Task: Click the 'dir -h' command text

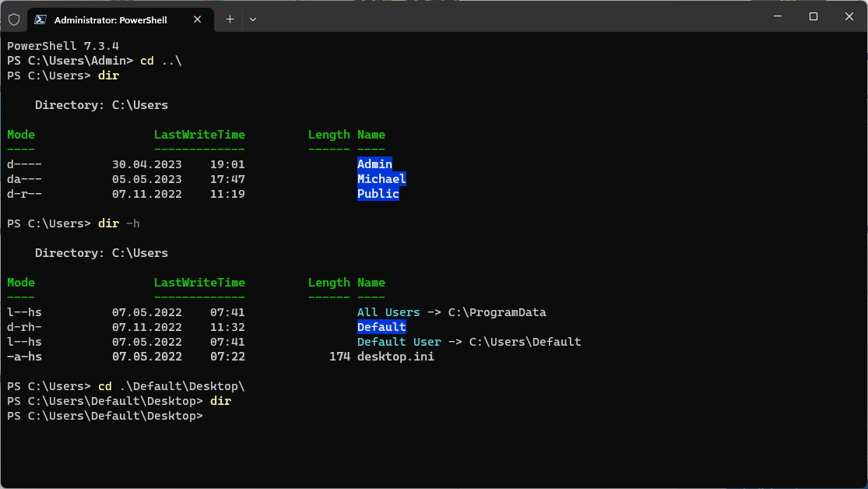Action: tap(119, 223)
